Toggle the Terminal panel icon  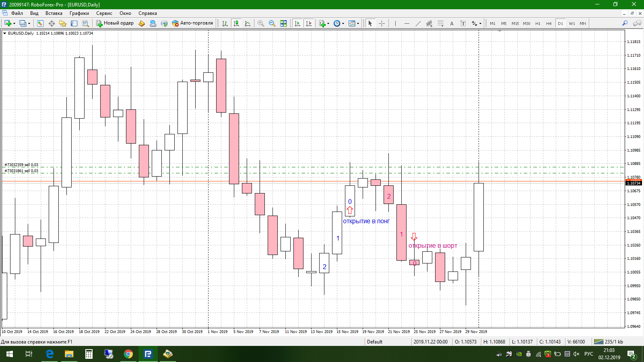[x=74, y=23]
